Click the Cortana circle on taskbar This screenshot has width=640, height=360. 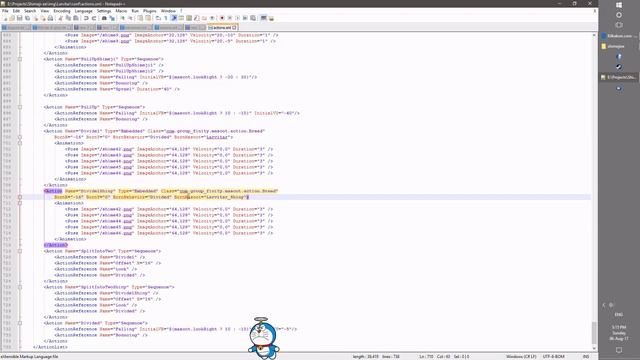click(x=619, y=15)
